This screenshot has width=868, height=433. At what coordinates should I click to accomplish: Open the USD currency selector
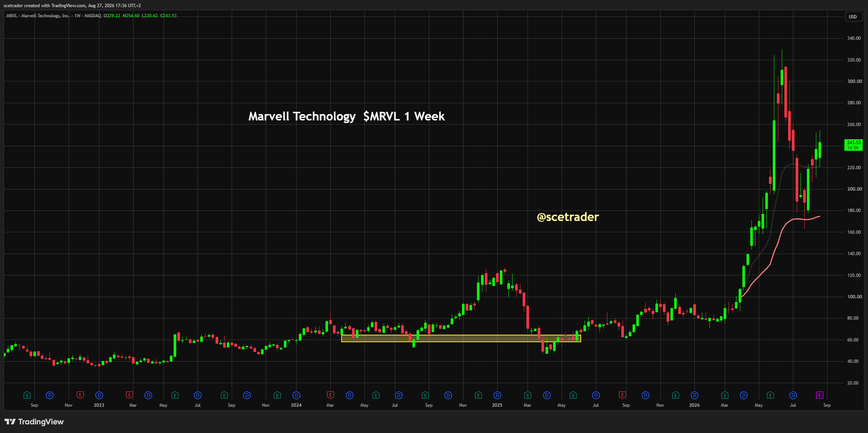(x=854, y=17)
